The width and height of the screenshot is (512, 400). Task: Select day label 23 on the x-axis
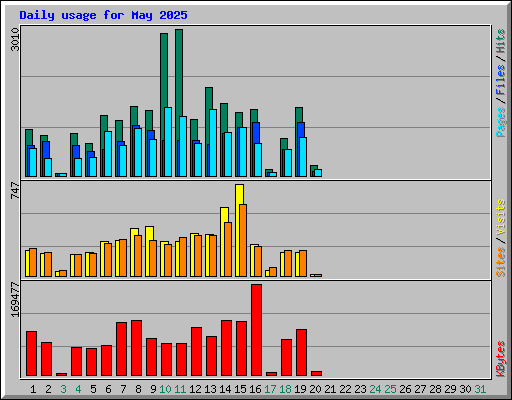click(x=360, y=389)
